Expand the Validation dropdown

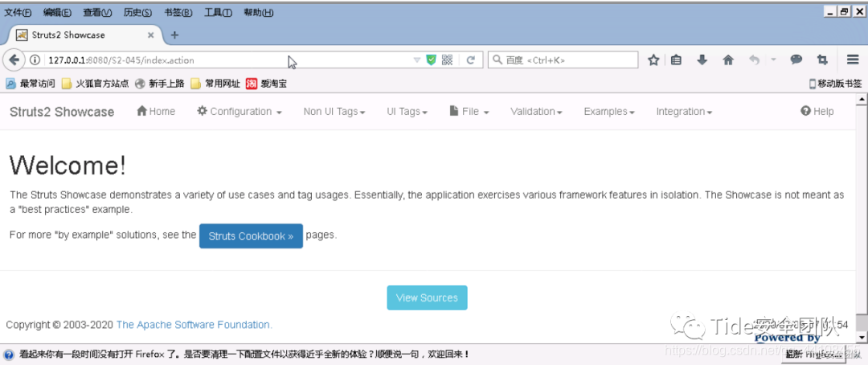[x=536, y=111]
